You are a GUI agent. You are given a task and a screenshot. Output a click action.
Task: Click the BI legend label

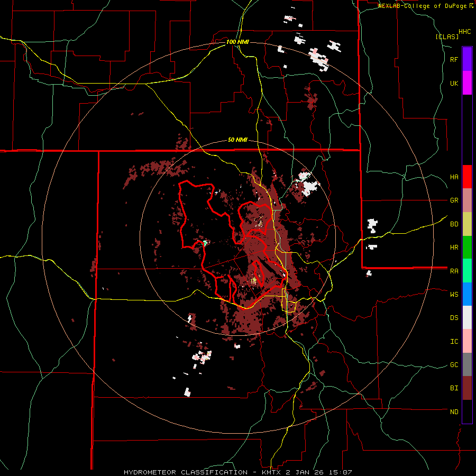(454, 388)
